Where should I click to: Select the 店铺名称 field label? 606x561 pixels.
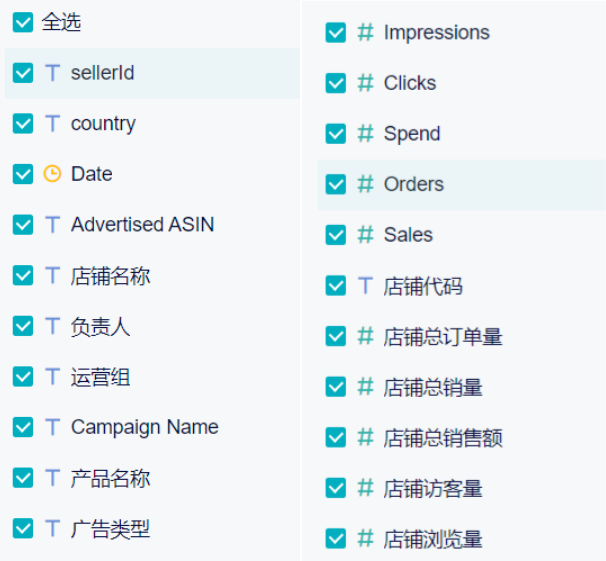tap(110, 276)
